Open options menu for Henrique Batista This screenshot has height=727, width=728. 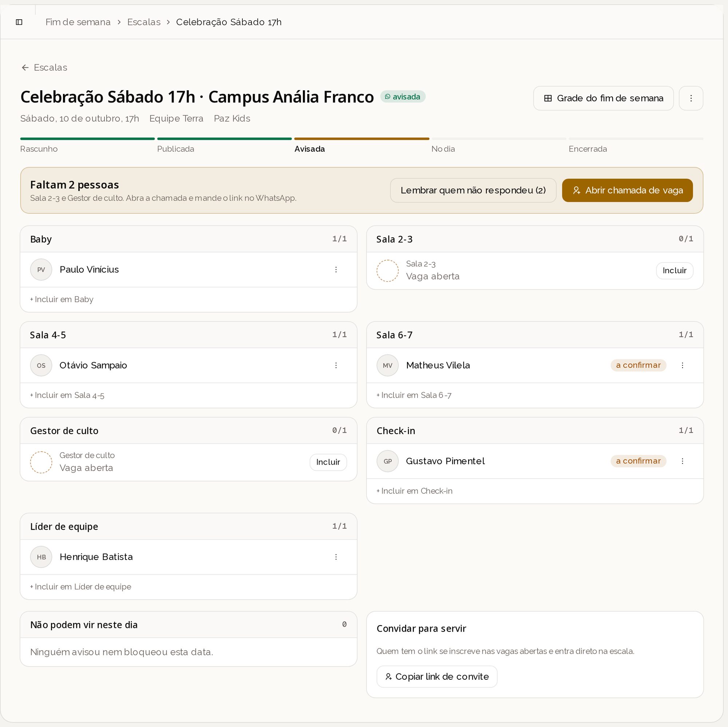[x=336, y=556]
